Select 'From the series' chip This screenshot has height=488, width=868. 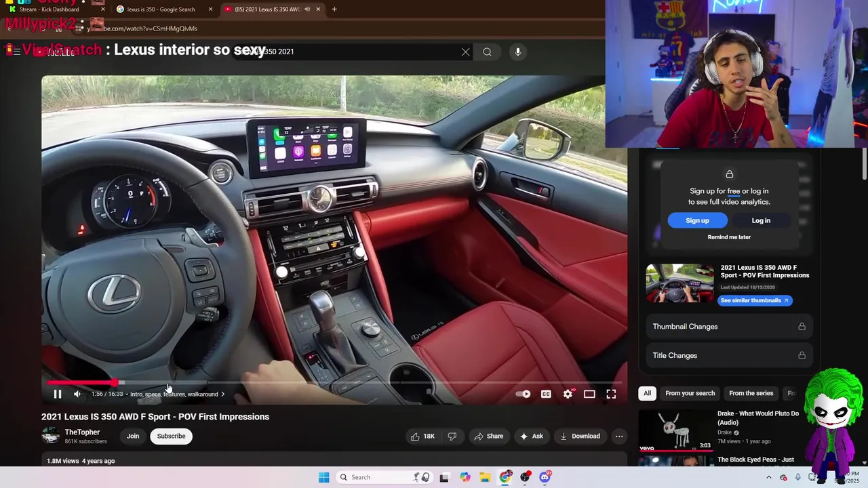(x=751, y=393)
